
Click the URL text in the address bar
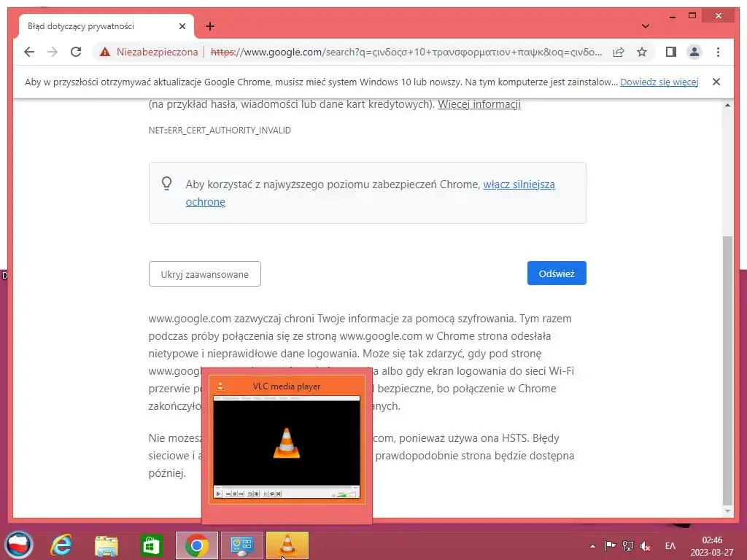(406, 52)
